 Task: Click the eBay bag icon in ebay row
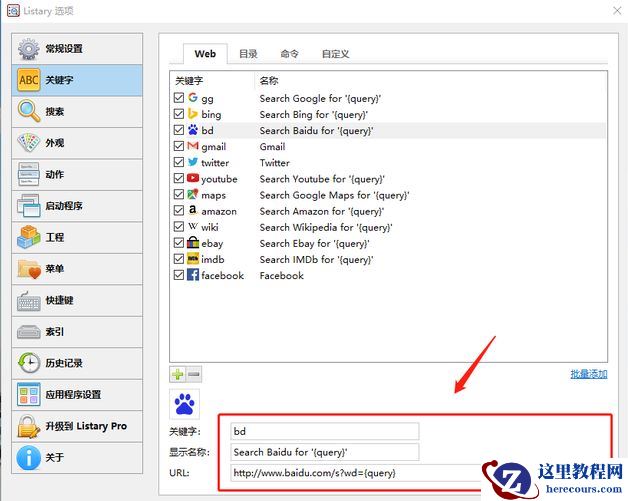pos(193,242)
